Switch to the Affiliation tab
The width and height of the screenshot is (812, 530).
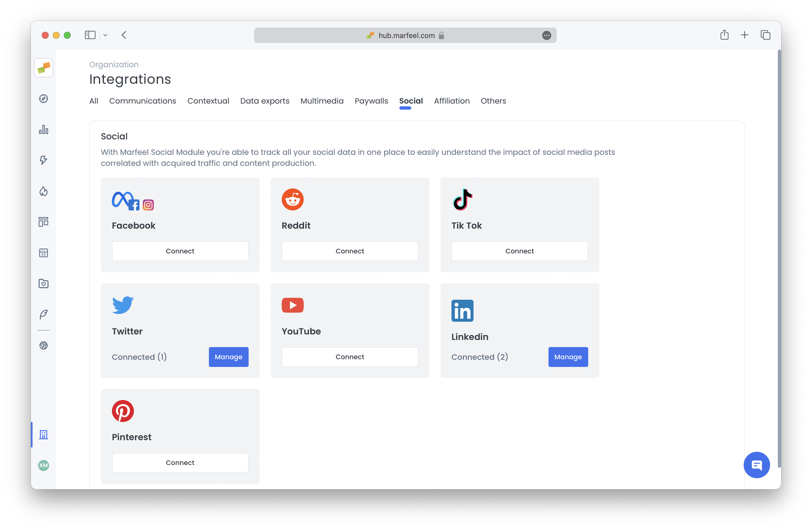452,101
